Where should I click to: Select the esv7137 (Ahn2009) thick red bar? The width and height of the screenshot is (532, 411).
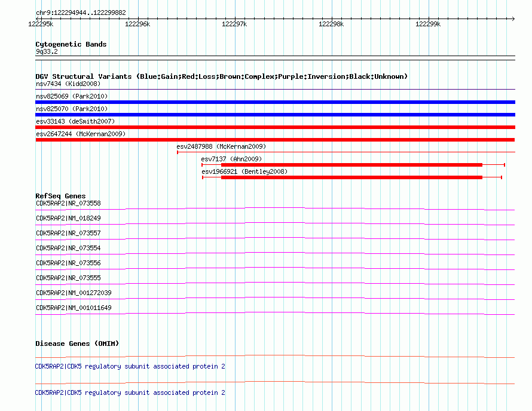[x=352, y=165]
